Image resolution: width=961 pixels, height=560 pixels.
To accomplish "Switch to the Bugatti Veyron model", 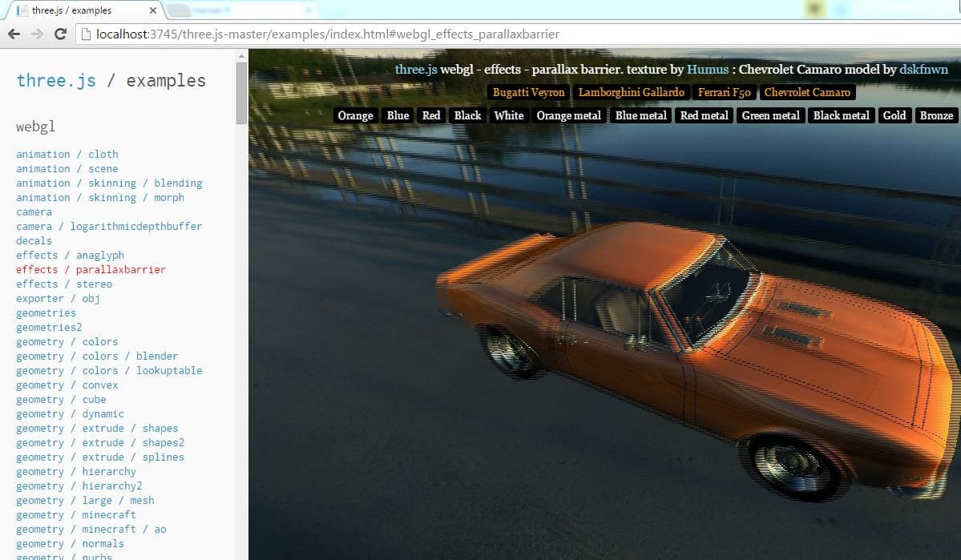I will pos(528,92).
